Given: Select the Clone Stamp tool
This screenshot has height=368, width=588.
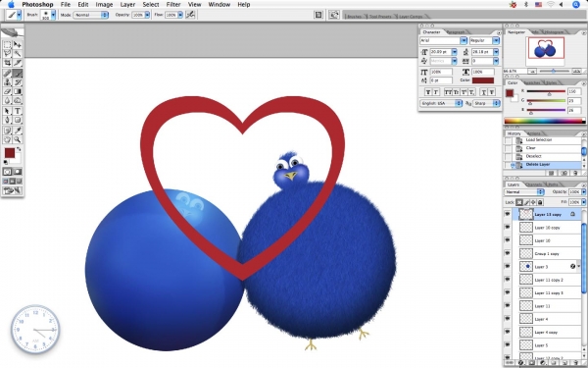Looking at the screenshot, I should [7, 82].
